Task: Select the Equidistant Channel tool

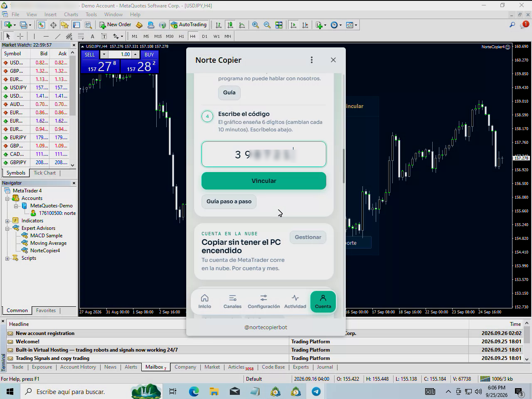Action: (69, 36)
